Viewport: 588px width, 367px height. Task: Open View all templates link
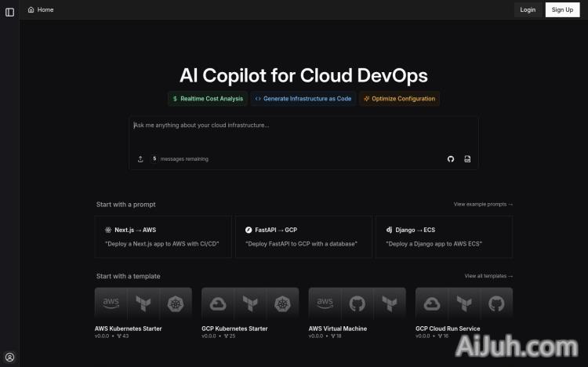488,276
